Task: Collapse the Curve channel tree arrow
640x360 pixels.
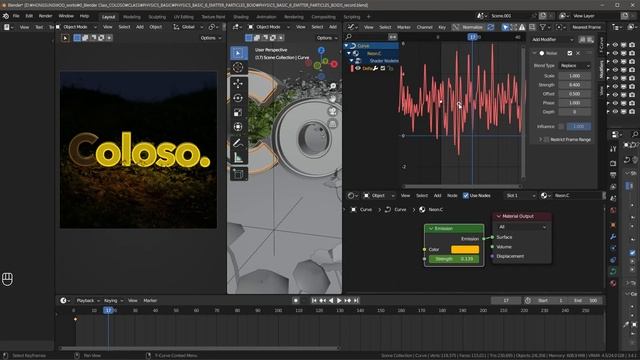Action: coord(347,46)
